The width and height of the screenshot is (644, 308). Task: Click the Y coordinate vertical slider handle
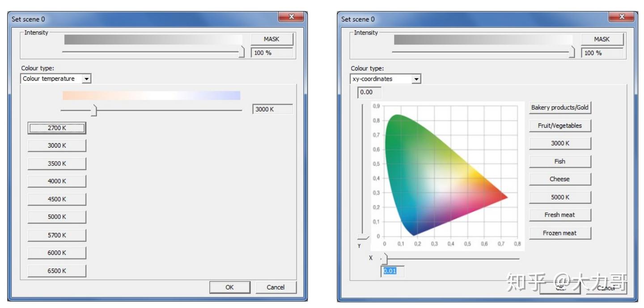coord(363,236)
